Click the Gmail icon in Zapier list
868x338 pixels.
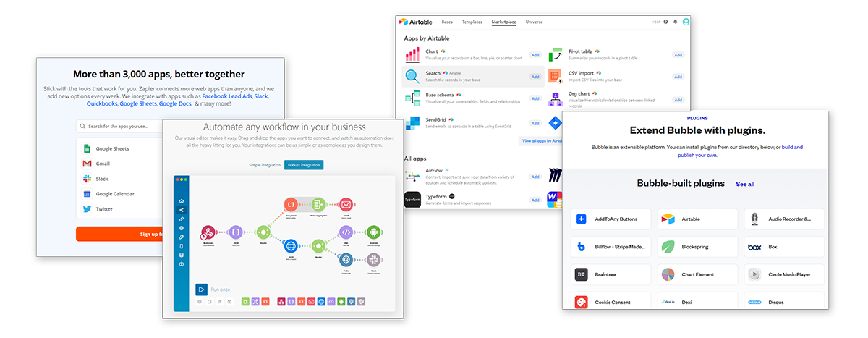coord(87,164)
